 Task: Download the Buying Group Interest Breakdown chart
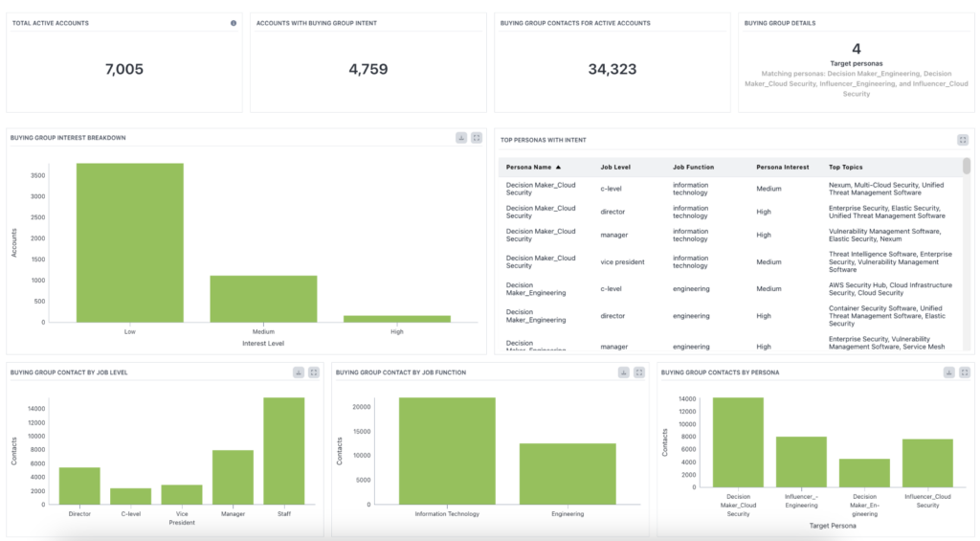coord(461,138)
